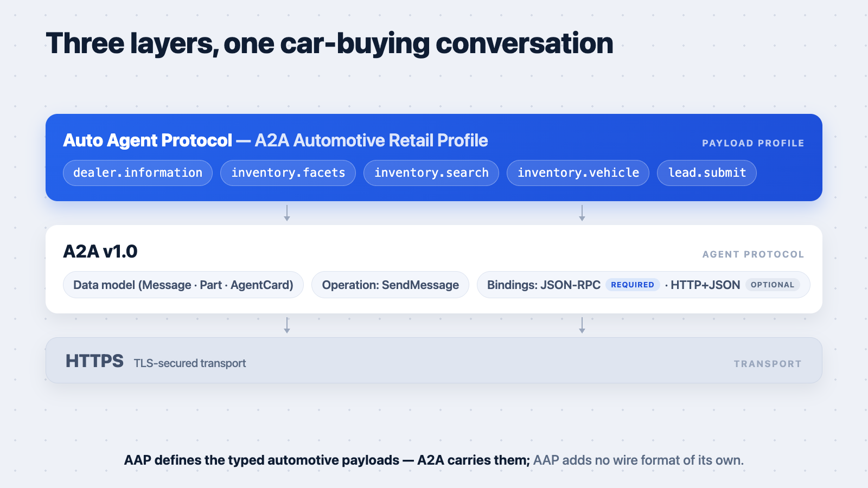Click 'AAP adds no wire format of its own.' text

coord(639,460)
